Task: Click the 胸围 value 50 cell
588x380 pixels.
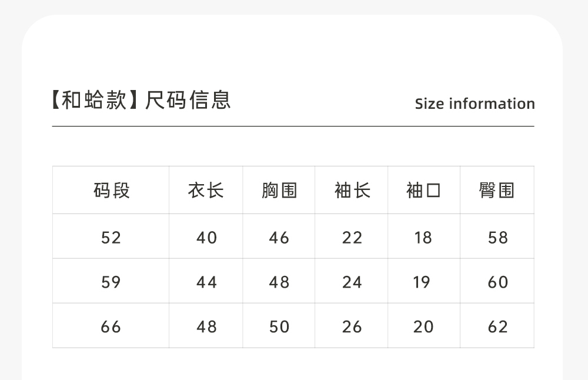Action: pyautogui.click(x=279, y=326)
